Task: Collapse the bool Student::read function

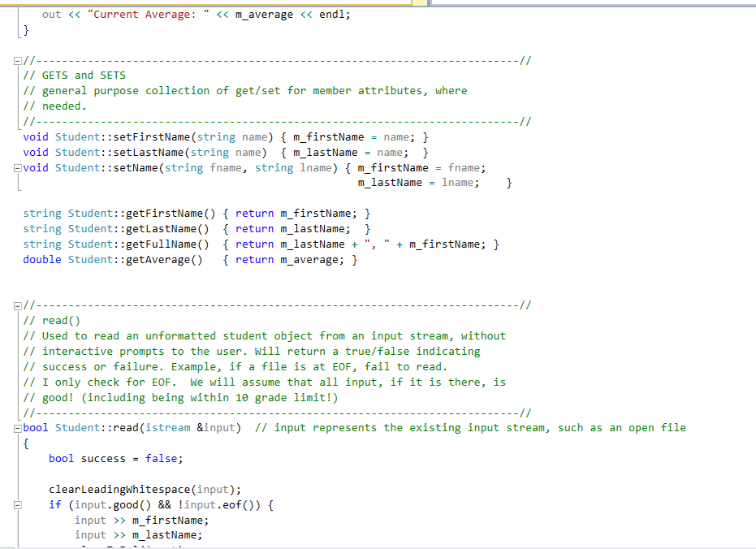Action: (18, 428)
